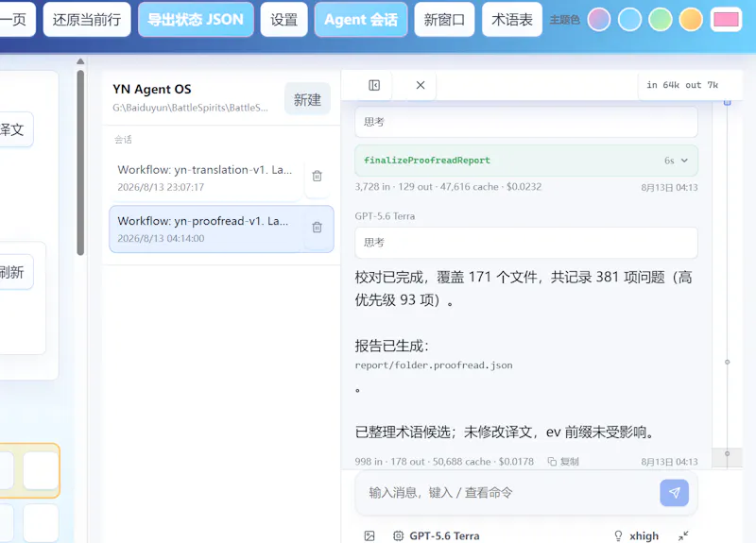This screenshot has height=543, width=756.
Task: Click the $0.0178 usage stats line
Action: 444,462
